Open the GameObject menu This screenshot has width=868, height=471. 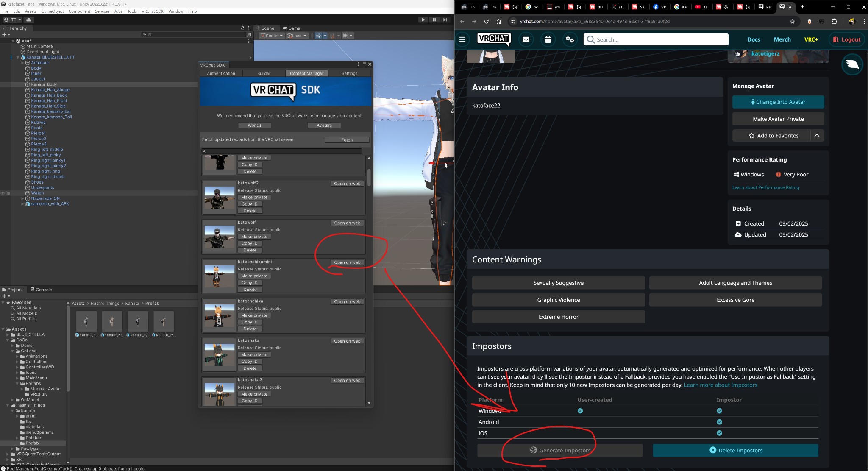pos(53,11)
